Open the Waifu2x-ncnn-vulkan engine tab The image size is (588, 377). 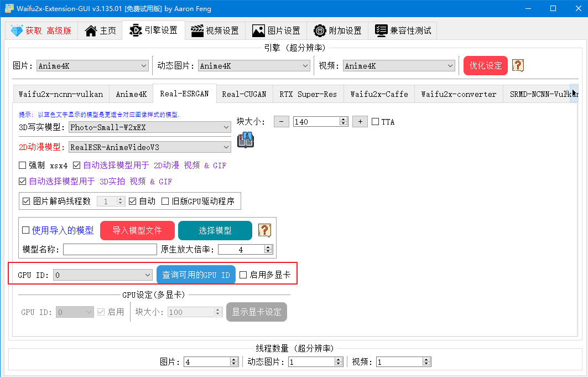click(61, 94)
